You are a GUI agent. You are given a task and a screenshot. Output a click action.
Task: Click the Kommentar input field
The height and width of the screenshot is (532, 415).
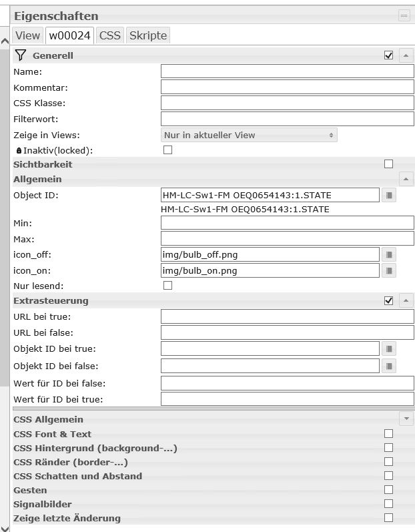(287, 87)
